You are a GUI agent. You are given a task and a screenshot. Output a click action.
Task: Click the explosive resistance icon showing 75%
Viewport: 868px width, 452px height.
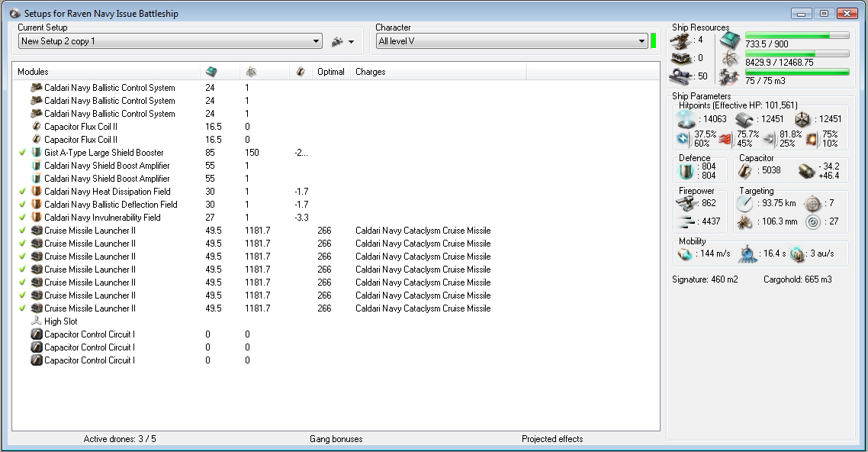[812, 138]
